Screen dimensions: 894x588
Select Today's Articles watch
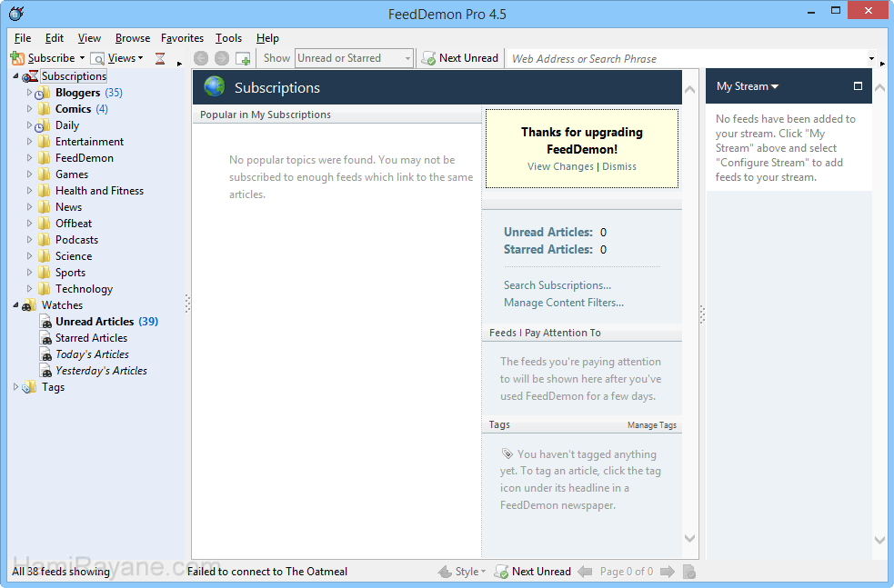tap(92, 354)
